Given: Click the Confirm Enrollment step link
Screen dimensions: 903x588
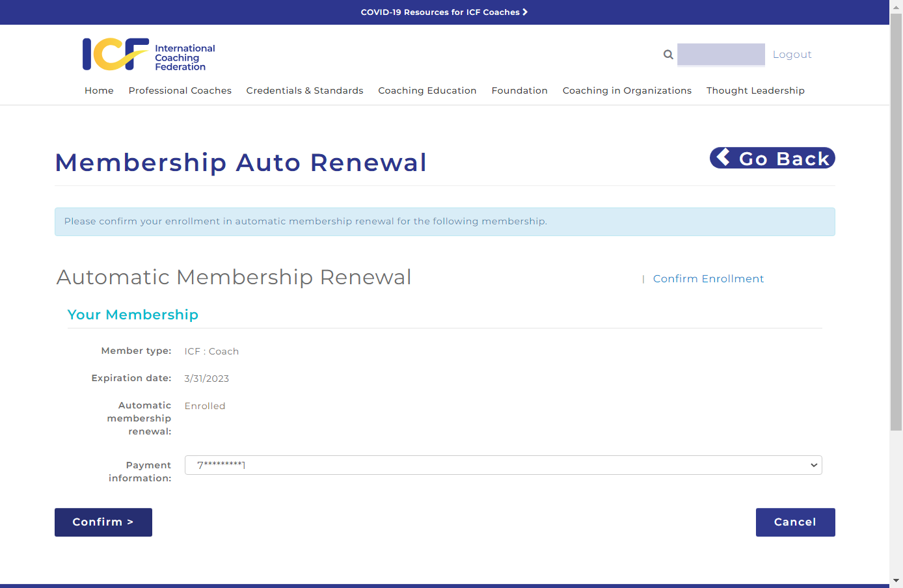Looking at the screenshot, I should pyautogui.click(x=708, y=278).
